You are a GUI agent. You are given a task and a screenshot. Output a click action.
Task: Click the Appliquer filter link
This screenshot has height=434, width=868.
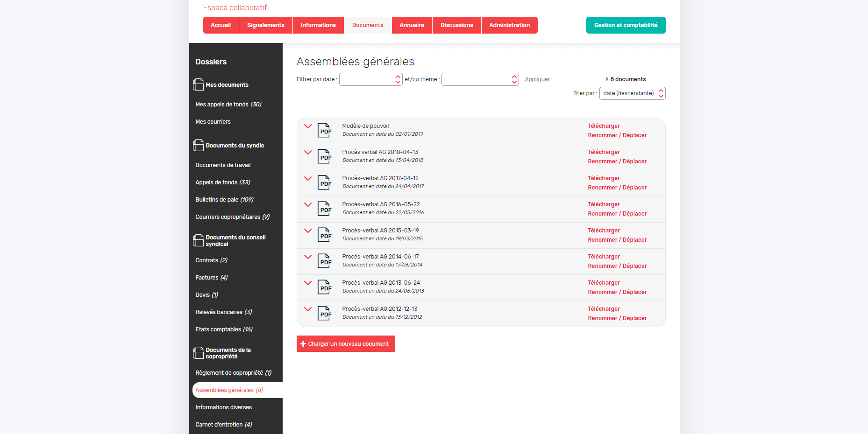[x=537, y=79]
